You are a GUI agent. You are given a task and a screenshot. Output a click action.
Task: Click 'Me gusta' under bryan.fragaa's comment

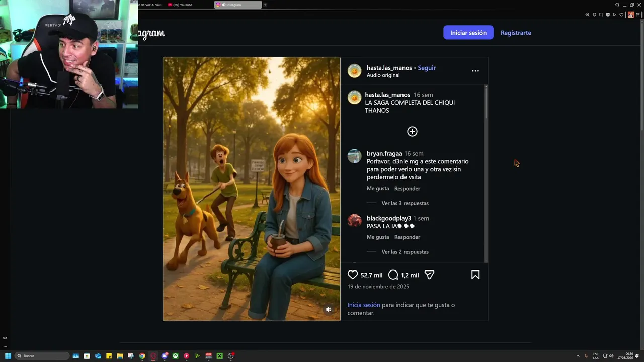coord(378,189)
